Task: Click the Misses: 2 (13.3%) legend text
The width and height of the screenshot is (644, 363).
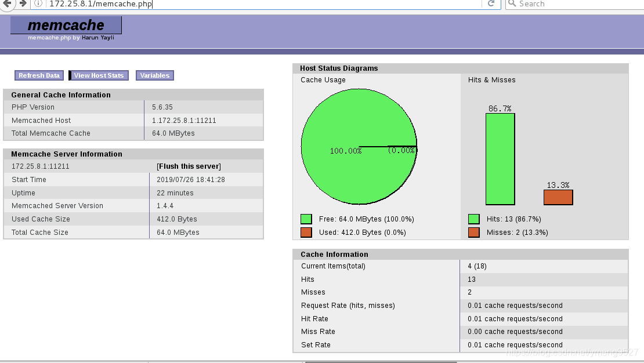Action: point(517,233)
